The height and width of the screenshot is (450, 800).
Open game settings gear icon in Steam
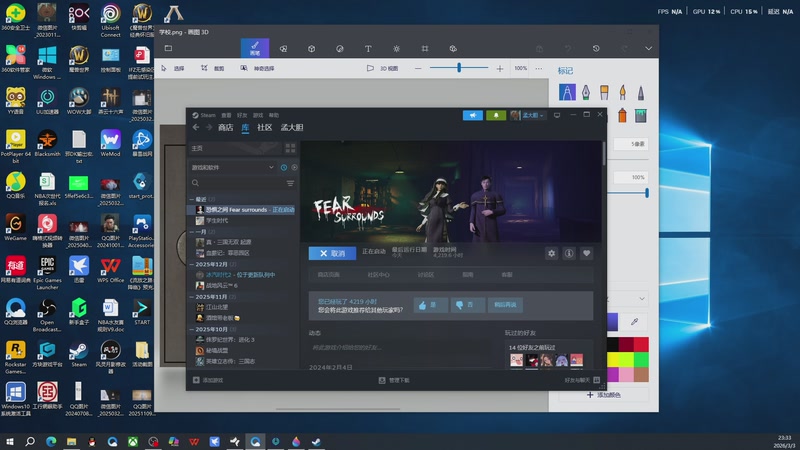pos(552,253)
